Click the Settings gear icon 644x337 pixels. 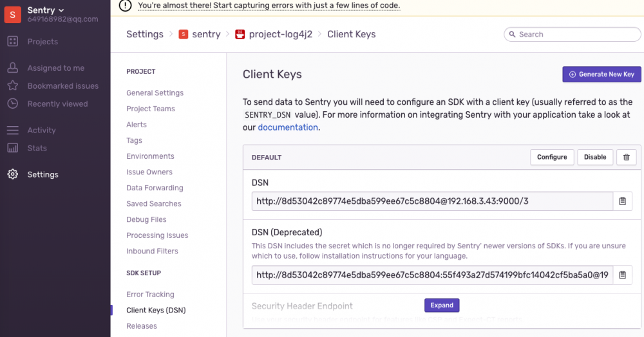pos(13,174)
